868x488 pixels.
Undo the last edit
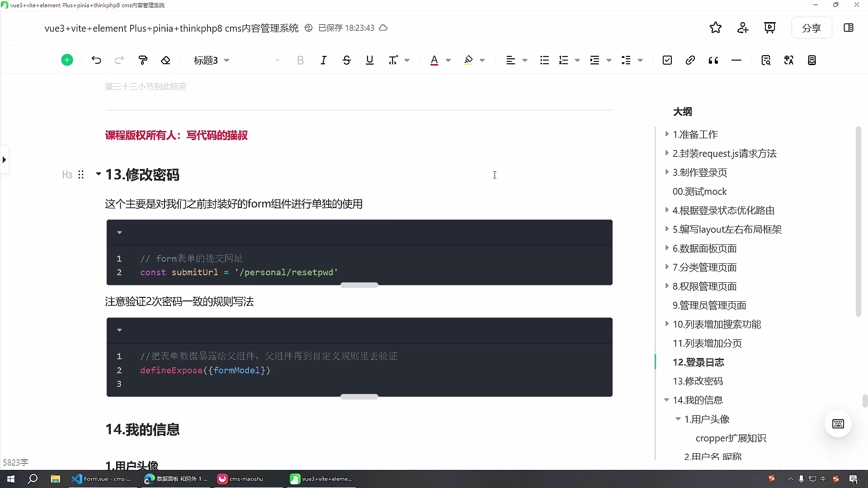tap(96, 60)
